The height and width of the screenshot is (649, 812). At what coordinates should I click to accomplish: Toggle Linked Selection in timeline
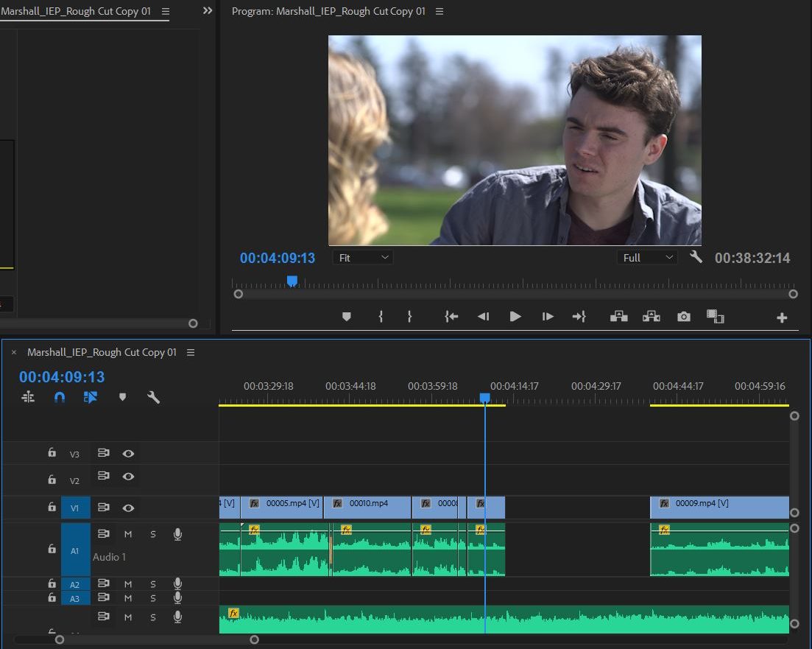90,397
